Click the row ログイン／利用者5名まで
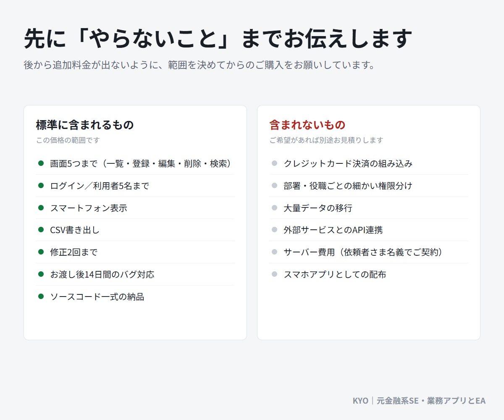The width and height of the screenshot is (504, 420). coord(135,186)
